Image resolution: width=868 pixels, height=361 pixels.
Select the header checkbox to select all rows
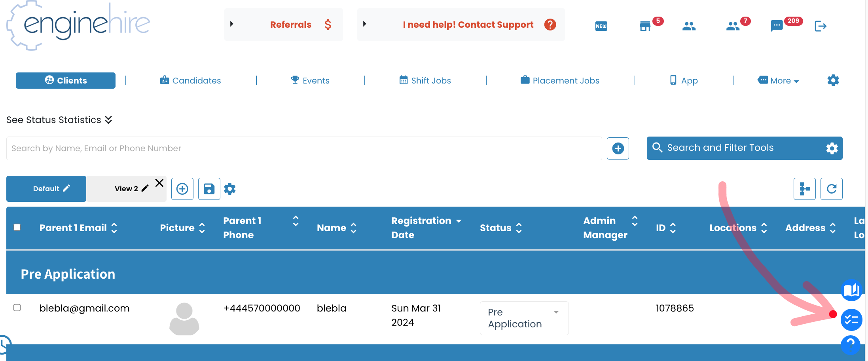click(17, 227)
